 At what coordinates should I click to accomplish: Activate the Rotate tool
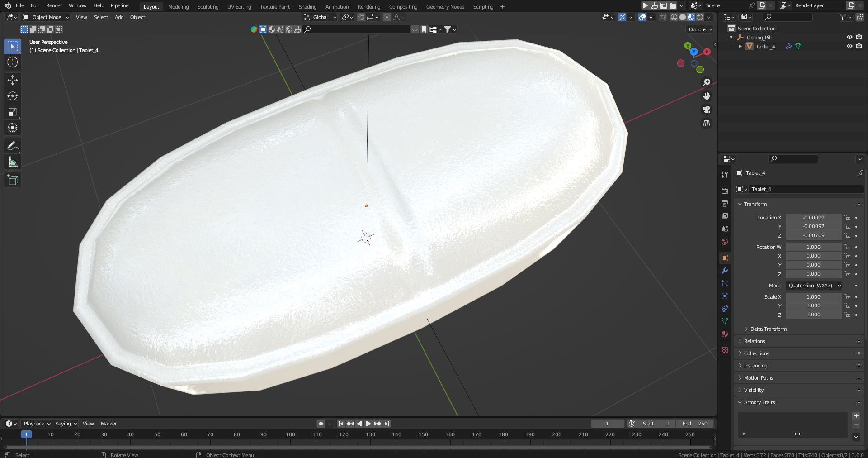(13, 96)
